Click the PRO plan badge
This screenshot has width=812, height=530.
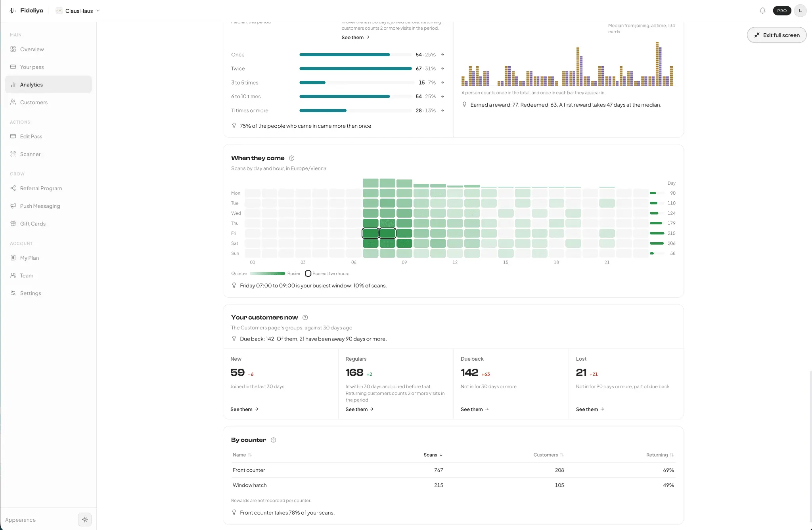[x=782, y=11]
